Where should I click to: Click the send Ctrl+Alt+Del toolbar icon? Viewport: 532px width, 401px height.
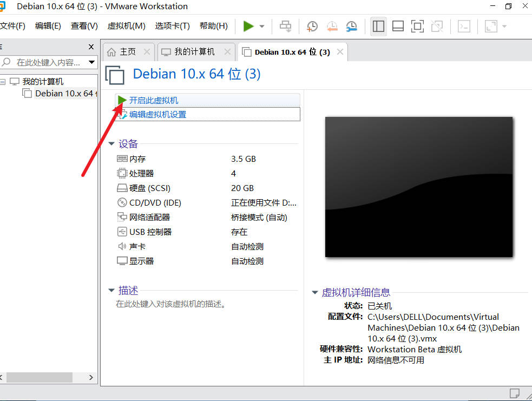click(285, 26)
